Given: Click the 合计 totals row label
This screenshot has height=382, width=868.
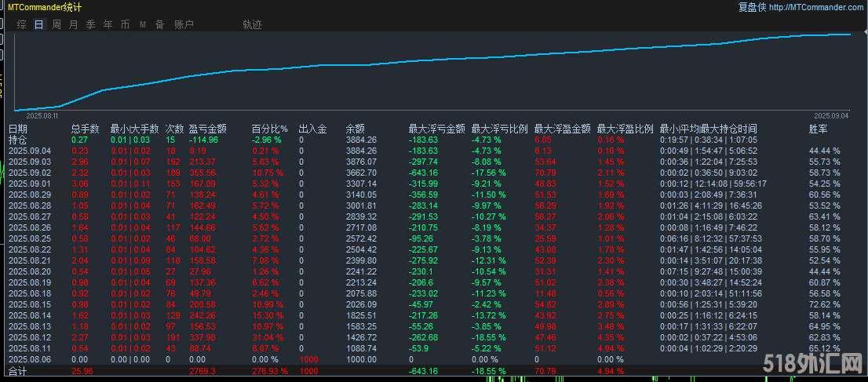Looking at the screenshot, I should (x=17, y=372).
